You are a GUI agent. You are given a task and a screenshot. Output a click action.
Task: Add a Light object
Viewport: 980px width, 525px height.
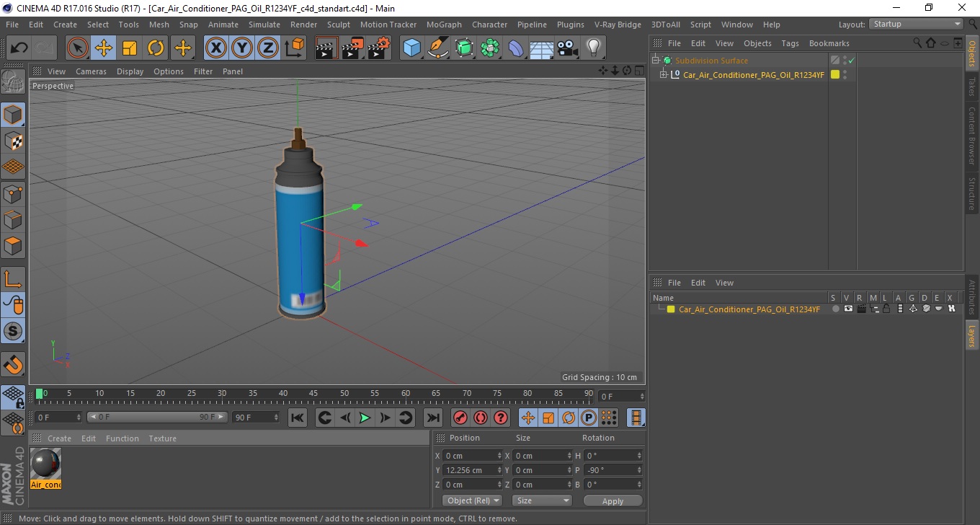pos(594,48)
